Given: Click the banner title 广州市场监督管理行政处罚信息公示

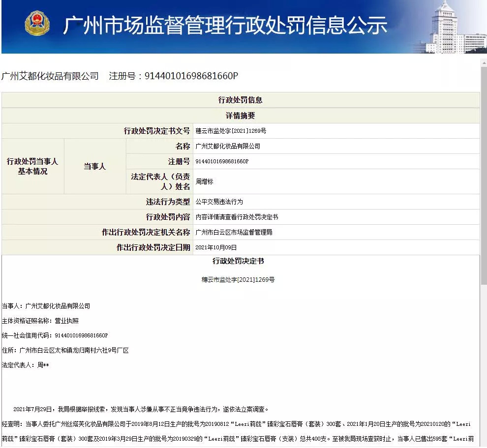Looking at the screenshot, I should 225,25.
